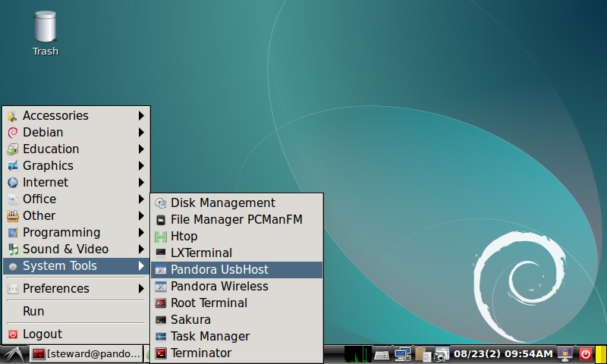Open Disk Management entry
Viewport: 607px width, 364px height.
(x=237, y=202)
